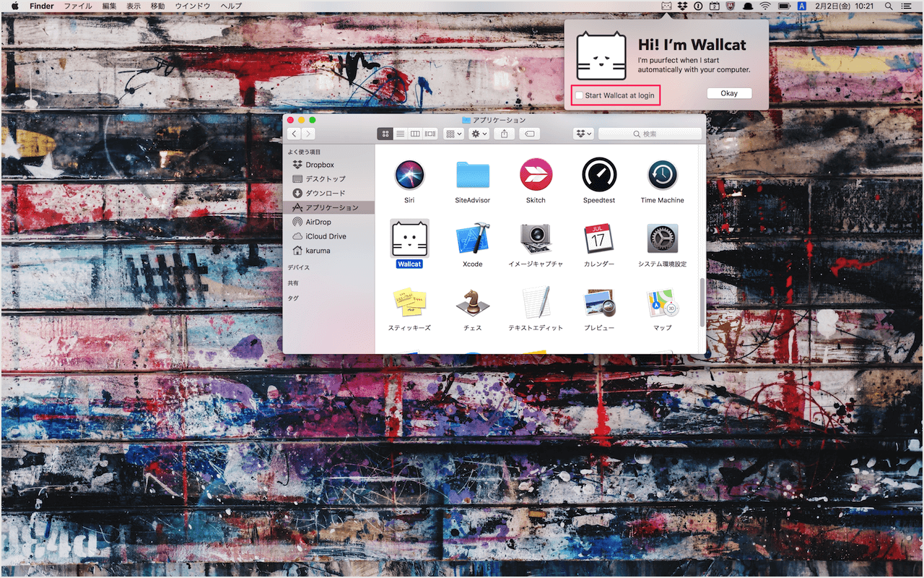Open the 編集 menu

pyautogui.click(x=109, y=6)
